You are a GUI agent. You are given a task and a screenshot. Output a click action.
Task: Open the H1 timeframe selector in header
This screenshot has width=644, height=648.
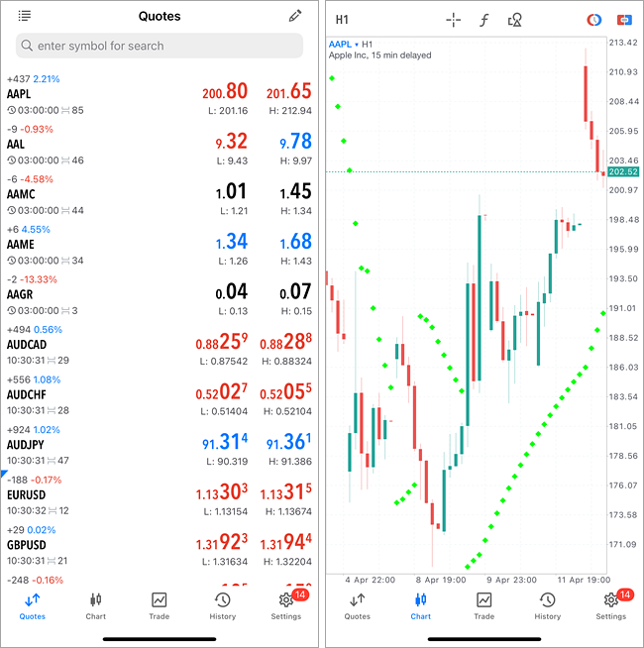click(x=343, y=20)
